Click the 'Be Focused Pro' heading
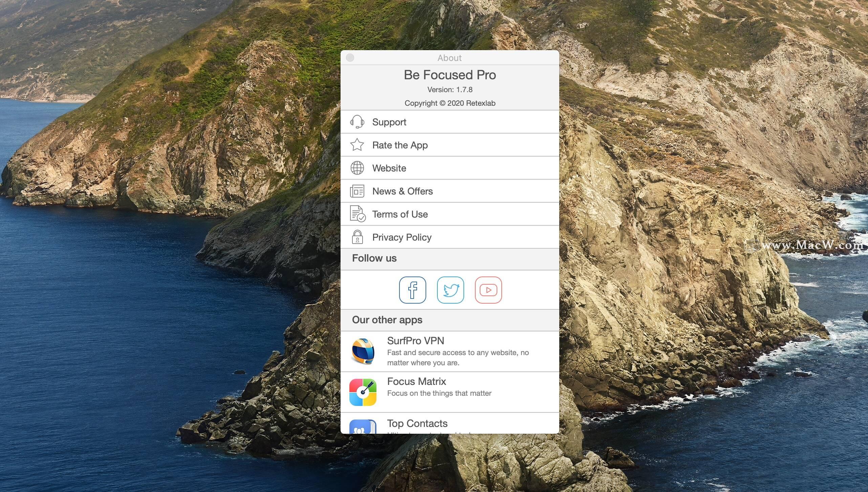Image resolution: width=868 pixels, height=492 pixels. [x=450, y=75]
